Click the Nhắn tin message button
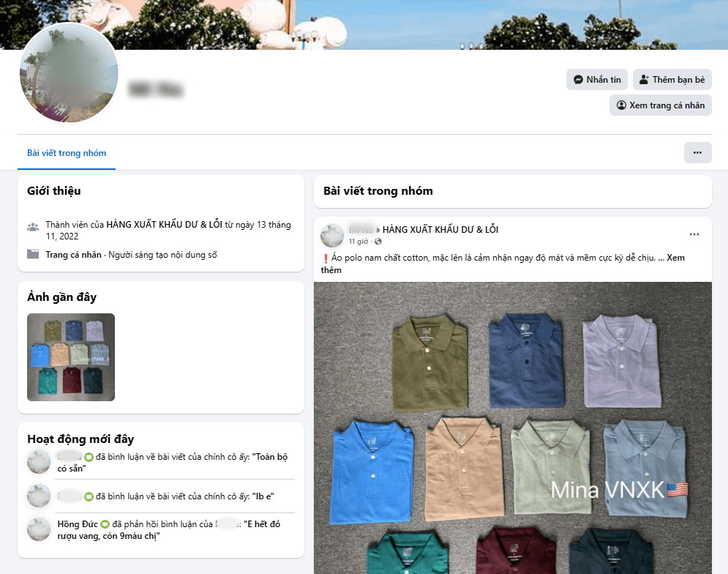Screen dimensions: 728x574 [597, 80]
